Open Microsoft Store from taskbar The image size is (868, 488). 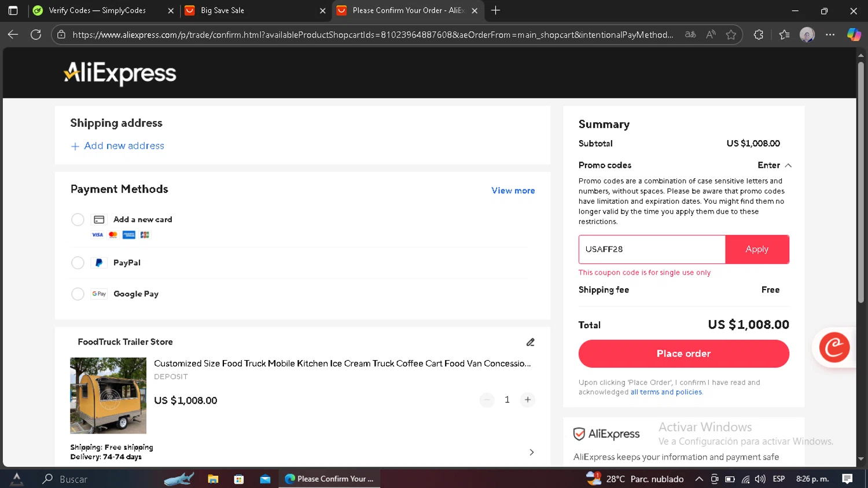click(x=239, y=479)
